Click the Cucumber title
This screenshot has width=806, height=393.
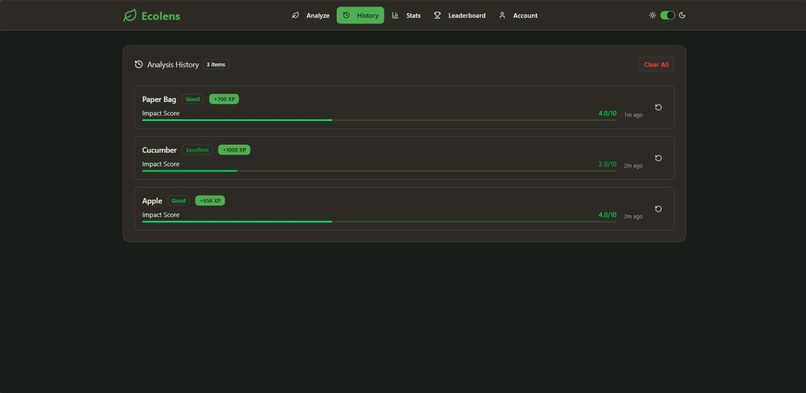point(159,150)
